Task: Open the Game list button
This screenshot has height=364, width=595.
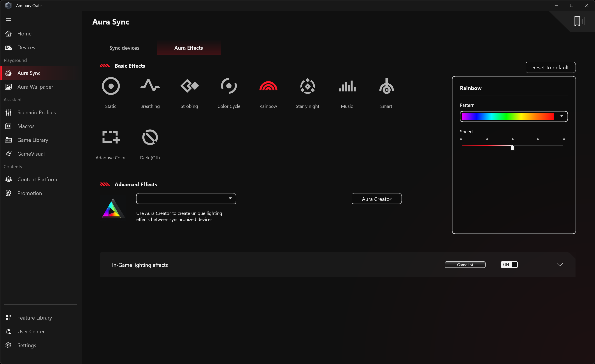Action: click(x=465, y=265)
